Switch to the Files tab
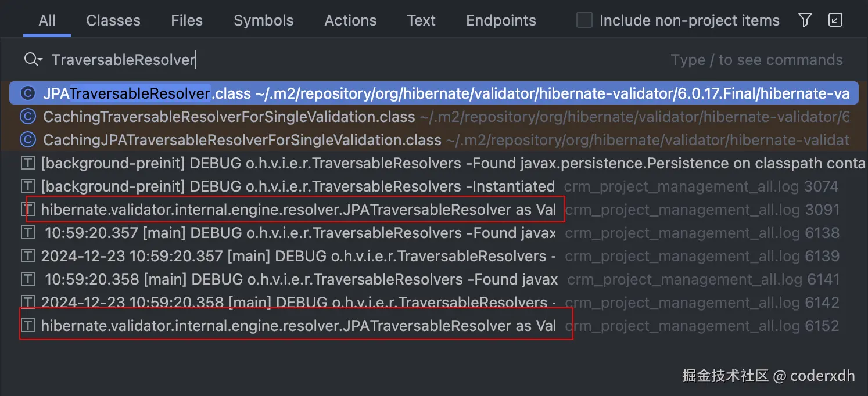Screen dimensions: 868x396 pyautogui.click(x=187, y=20)
